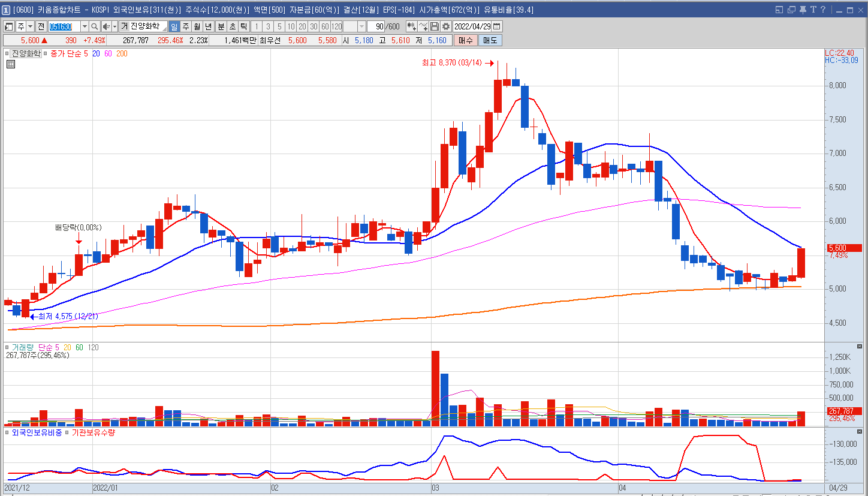
Task: Pin the window with pushpin icon
Action: pyautogui.click(x=803, y=10)
